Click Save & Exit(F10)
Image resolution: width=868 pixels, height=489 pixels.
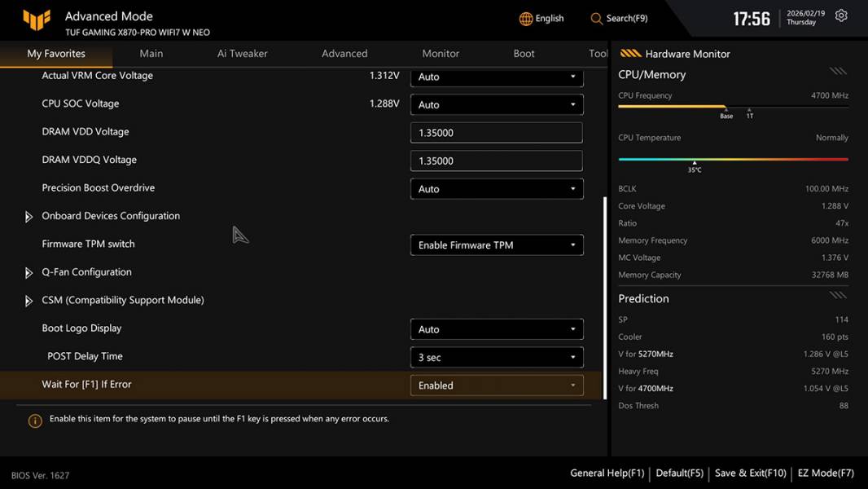(x=750, y=473)
